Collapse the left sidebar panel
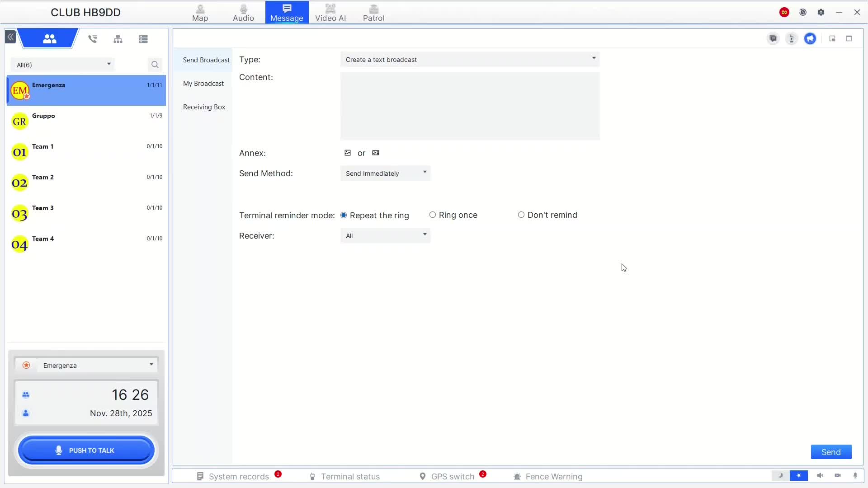Image resolution: width=868 pixels, height=488 pixels. (x=10, y=37)
